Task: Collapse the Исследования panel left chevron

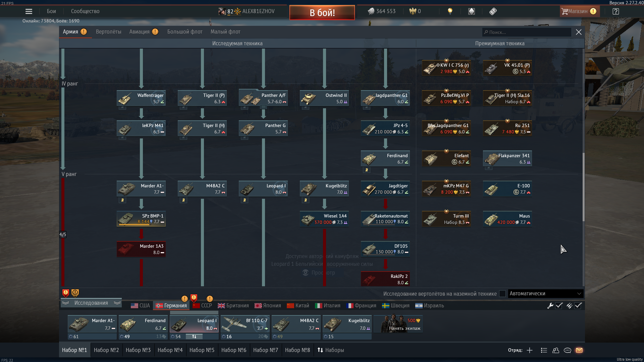Action: 66,303
